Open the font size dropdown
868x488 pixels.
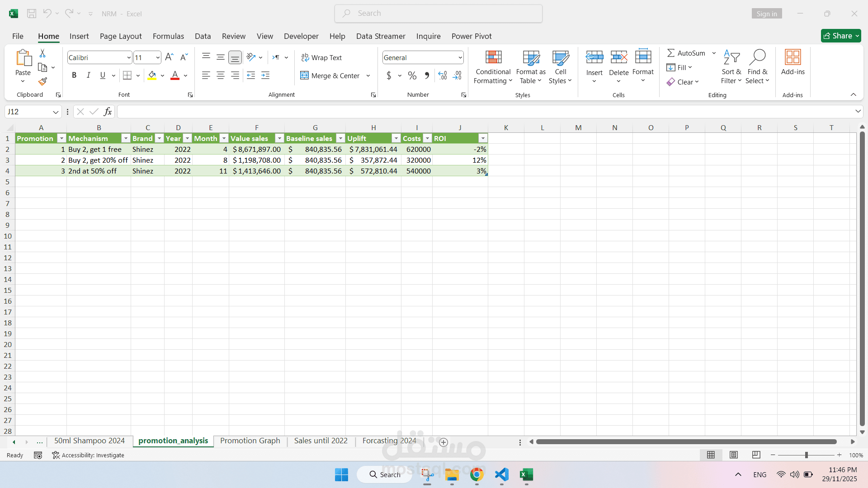pyautogui.click(x=157, y=57)
